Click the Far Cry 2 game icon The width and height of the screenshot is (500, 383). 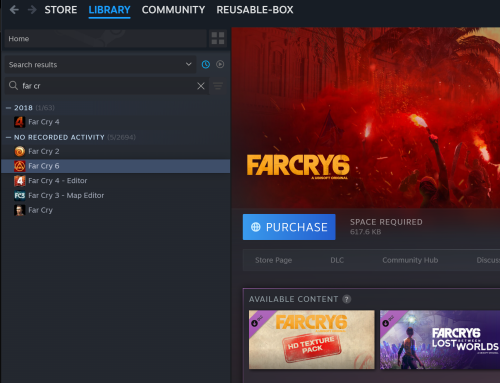click(19, 151)
